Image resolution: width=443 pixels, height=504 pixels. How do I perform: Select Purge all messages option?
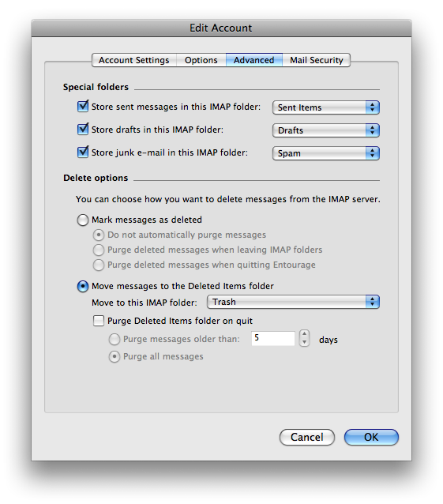tap(115, 357)
